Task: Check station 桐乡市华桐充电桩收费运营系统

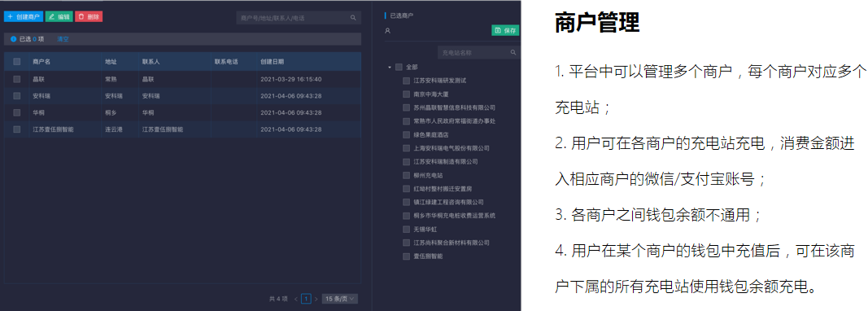Action: tap(407, 216)
